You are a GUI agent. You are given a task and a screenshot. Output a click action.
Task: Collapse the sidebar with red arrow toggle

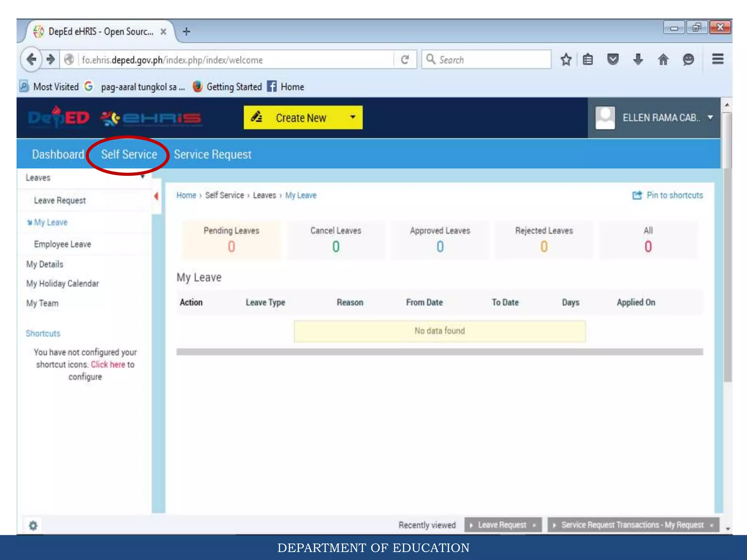point(156,196)
